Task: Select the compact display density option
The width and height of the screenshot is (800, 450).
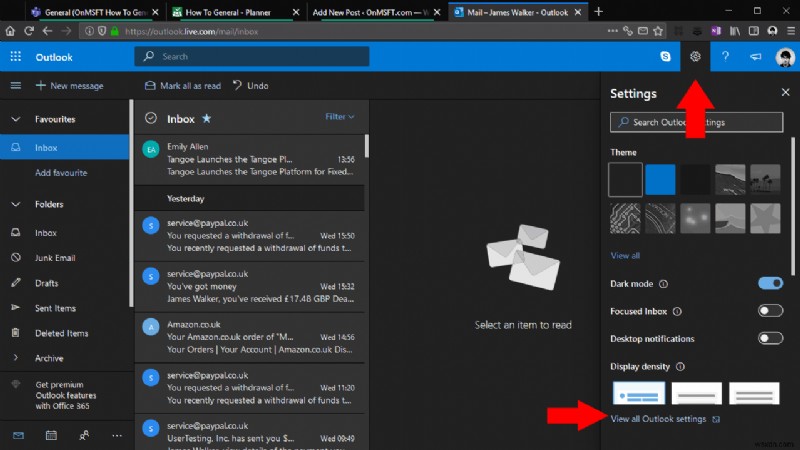Action: (x=754, y=393)
